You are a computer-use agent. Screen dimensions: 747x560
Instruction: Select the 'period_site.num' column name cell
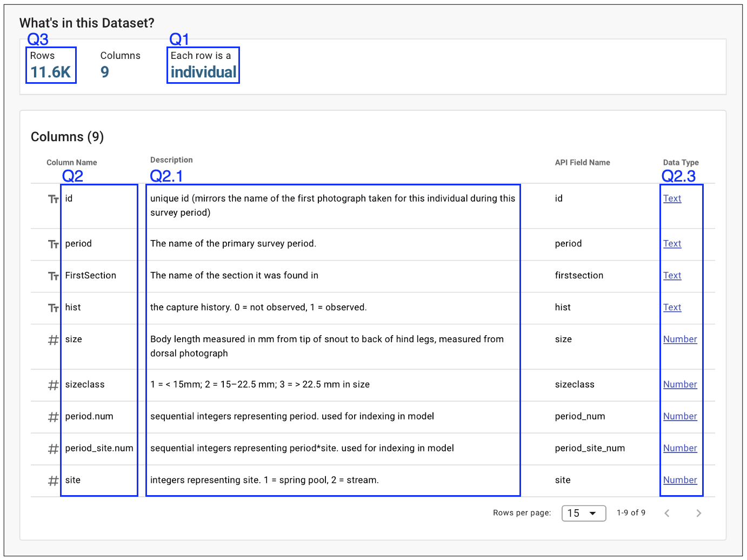click(99, 448)
